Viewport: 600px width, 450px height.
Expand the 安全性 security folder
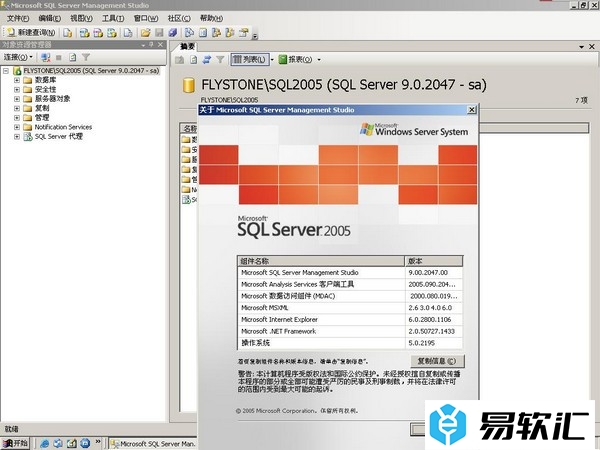pos(16,90)
